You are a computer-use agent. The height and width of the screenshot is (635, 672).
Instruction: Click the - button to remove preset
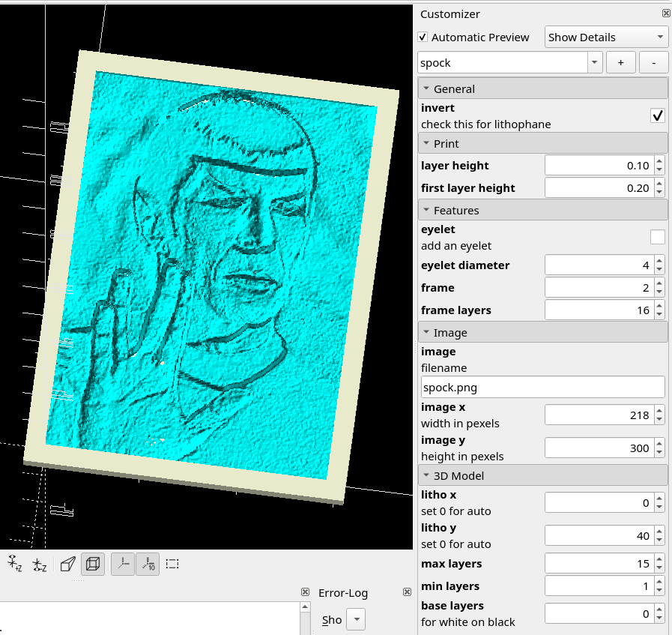coord(654,63)
